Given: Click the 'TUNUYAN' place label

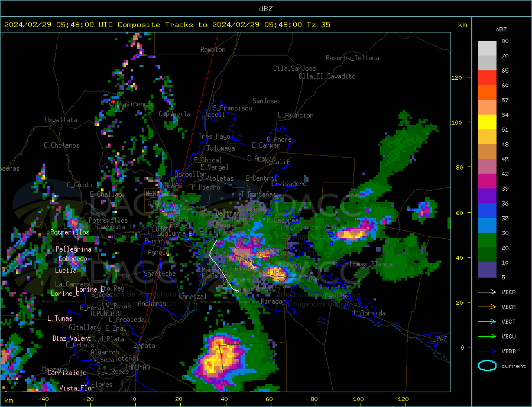Looking at the screenshot, I should click(x=137, y=367).
